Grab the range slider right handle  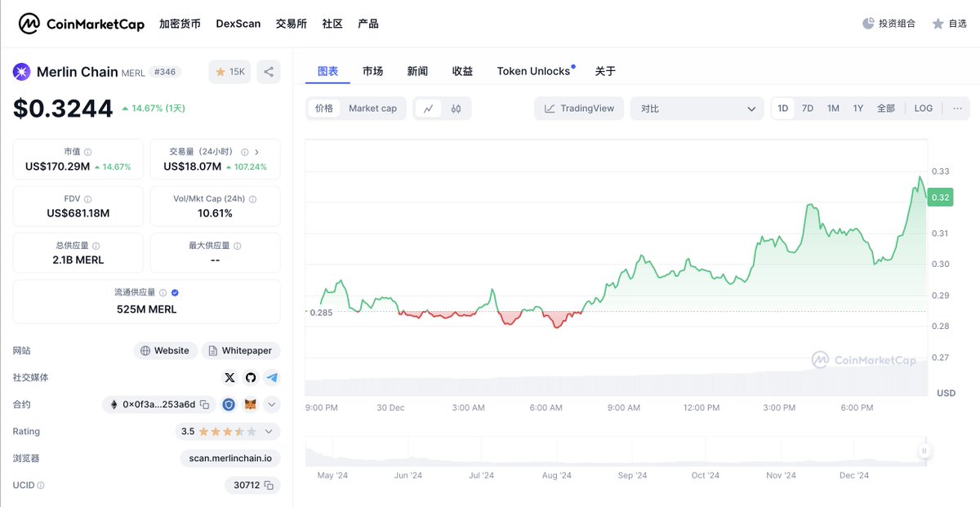(x=924, y=451)
